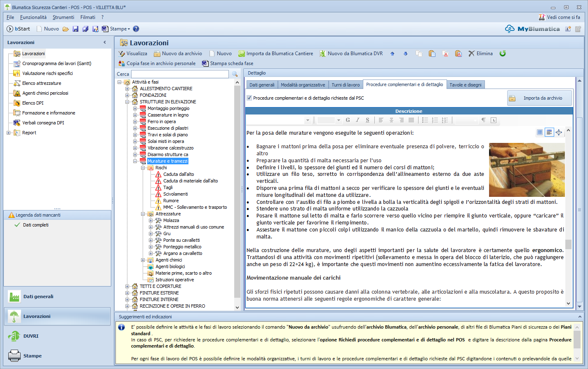The width and height of the screenshot is (588, 369).
Task: Click the blue help question mark icon
Action: [x=136, y=29]
